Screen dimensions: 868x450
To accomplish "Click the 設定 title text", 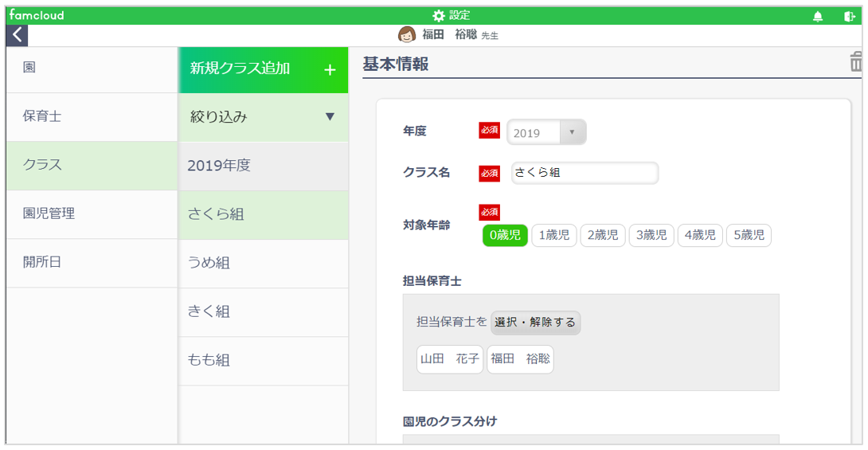I will 459,15.
